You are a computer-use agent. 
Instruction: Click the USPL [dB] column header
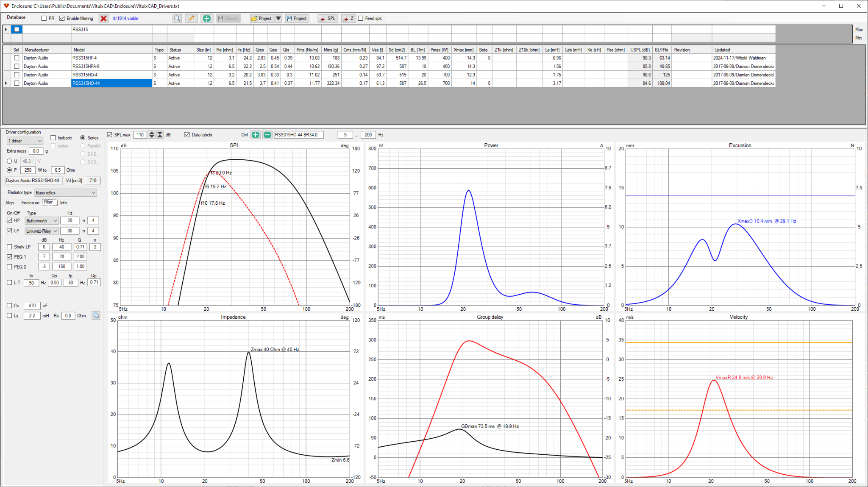coord(640,50)
